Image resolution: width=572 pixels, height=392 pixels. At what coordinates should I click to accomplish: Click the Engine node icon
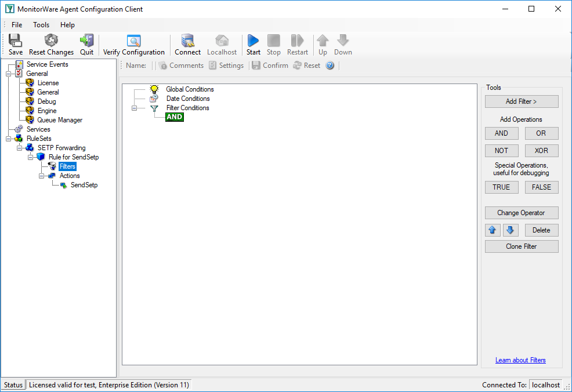(x=30, y=111)
